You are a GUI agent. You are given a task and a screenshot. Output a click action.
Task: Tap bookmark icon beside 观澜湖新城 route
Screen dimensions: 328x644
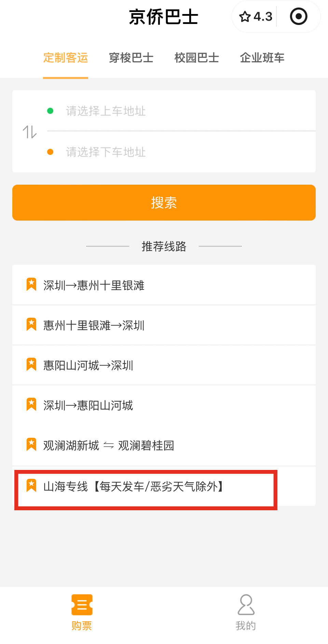coord(31,445)
